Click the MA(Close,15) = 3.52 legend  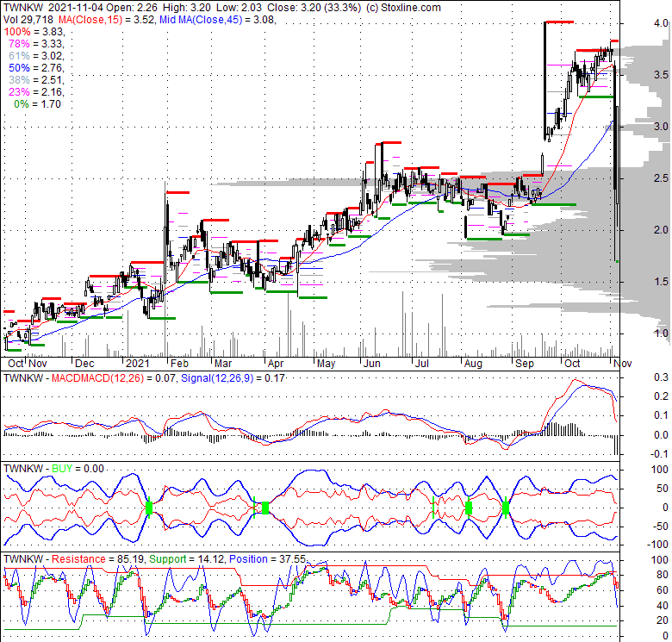[106, 20]
